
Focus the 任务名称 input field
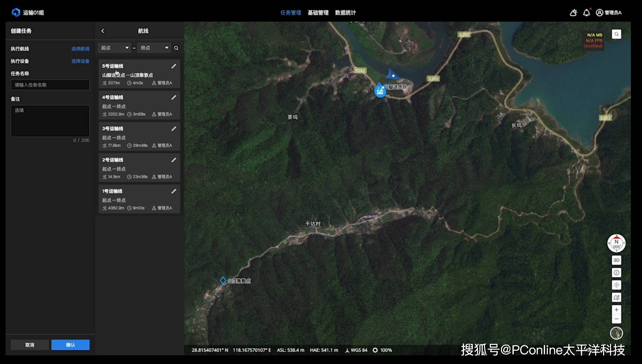point(50,85)
